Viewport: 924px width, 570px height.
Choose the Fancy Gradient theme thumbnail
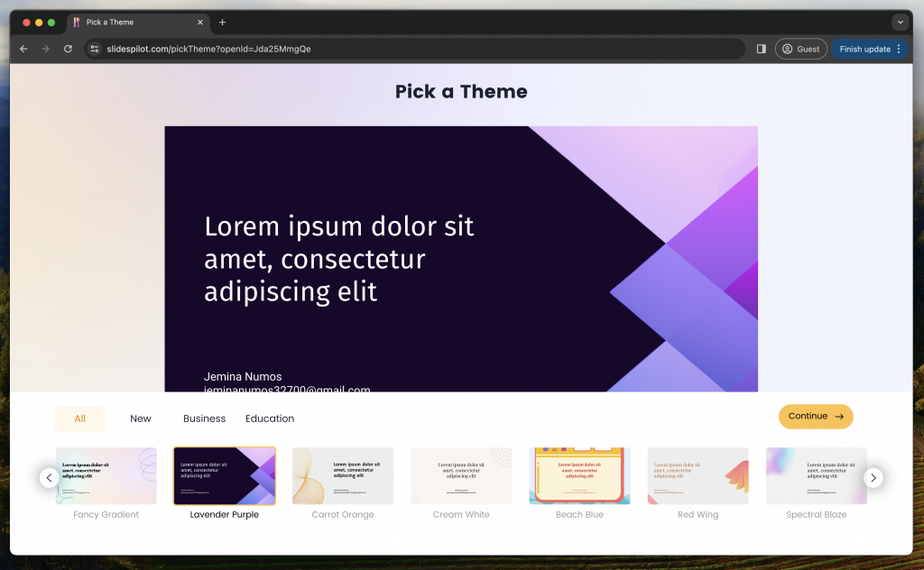click(x=106, y=476)
